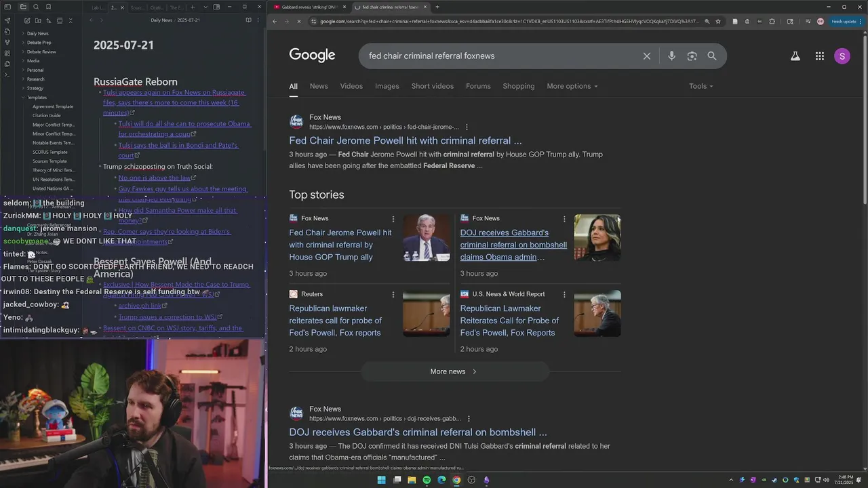
Task: Switch to the Forums search tab
Action: [478, 86]
